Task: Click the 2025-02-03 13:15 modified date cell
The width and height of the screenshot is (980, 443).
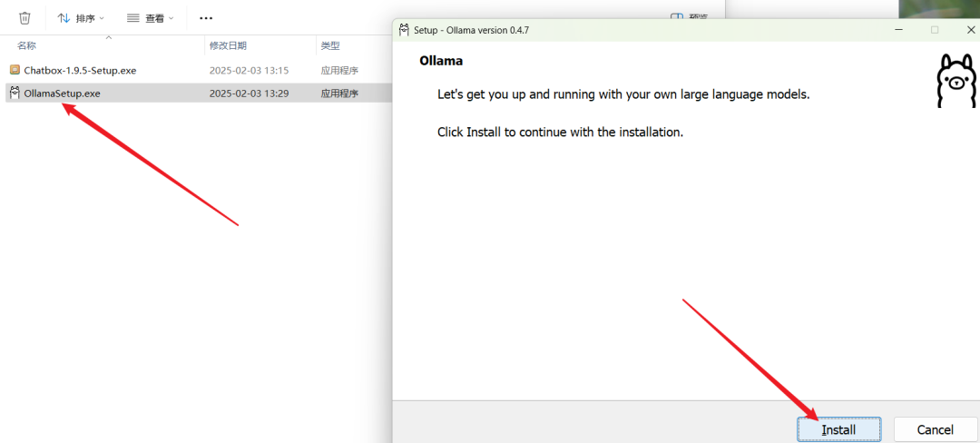Action: pyautogui.click(x=249, y=70)
